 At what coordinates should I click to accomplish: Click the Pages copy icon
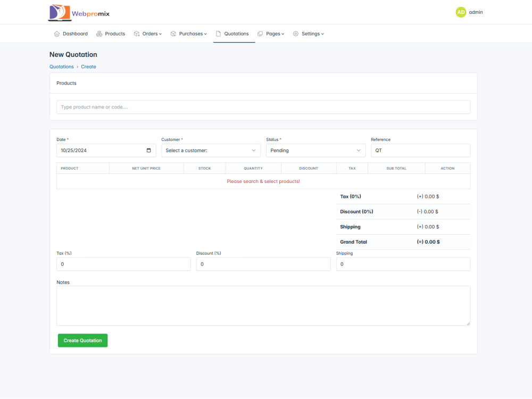pyautogui.click(x=260, y=34)
